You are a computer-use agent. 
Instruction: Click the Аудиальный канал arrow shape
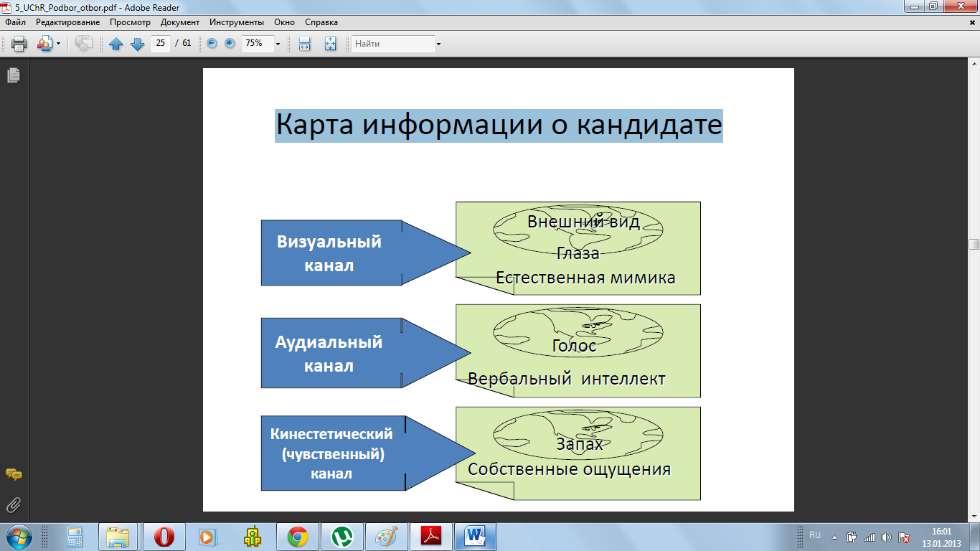tap(365, 354)
